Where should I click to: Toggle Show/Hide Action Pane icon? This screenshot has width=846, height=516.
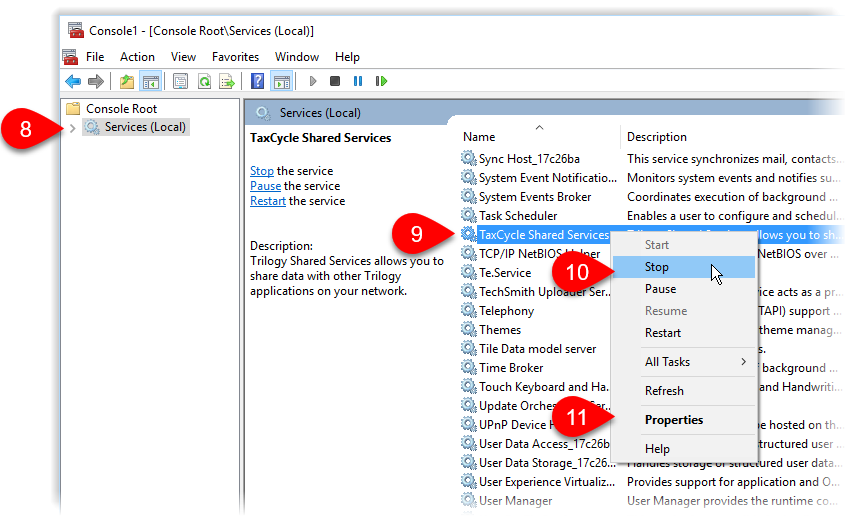point(282,82)
